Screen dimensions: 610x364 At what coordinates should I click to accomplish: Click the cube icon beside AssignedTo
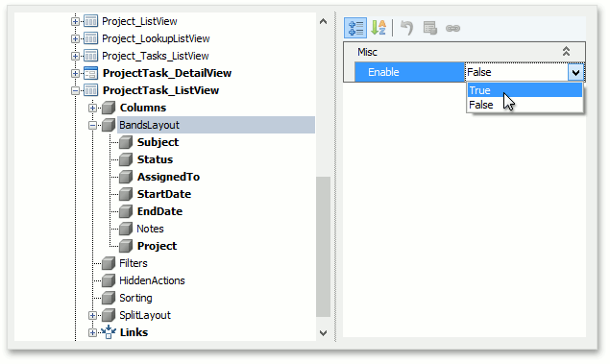click(x=126, y=177)
